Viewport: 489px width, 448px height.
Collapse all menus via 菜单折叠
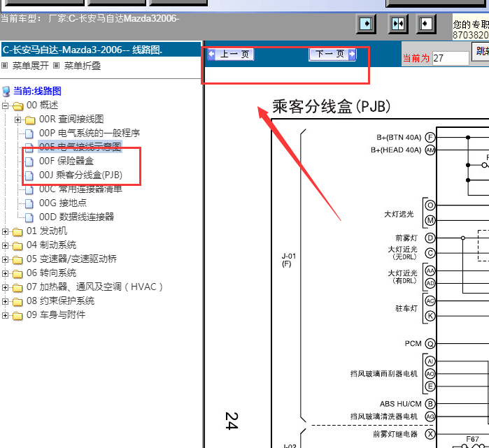click(x=83, y=66)
